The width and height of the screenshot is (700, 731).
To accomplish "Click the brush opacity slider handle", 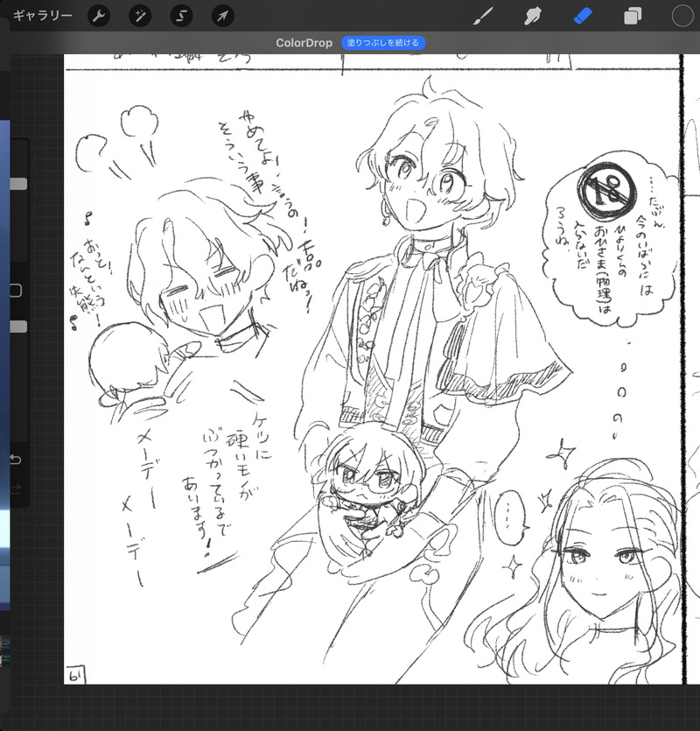I will [x=18, y=327].
